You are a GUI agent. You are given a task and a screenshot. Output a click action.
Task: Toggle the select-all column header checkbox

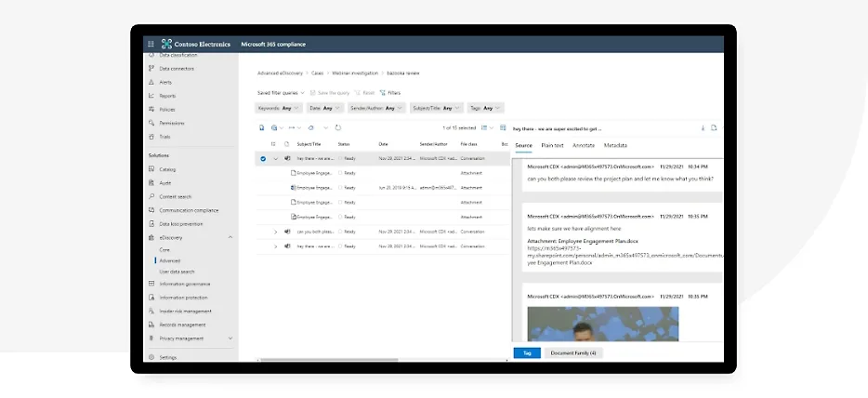(x=273, y=144)
